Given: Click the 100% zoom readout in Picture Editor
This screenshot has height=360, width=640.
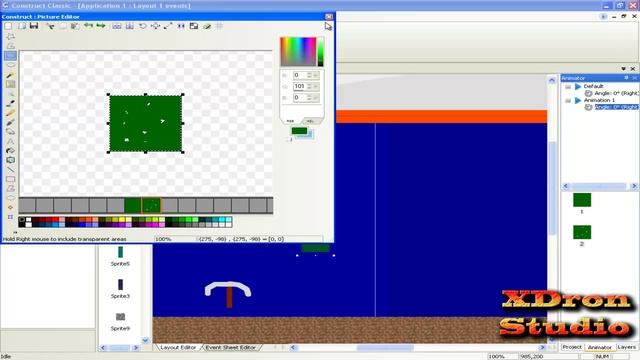Looking at the screenshot, I should 163,239.
